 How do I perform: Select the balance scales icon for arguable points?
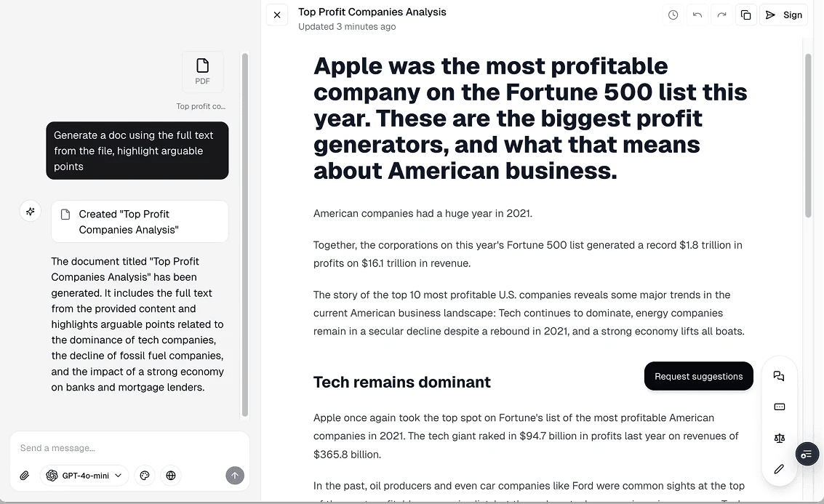(779, 438)
